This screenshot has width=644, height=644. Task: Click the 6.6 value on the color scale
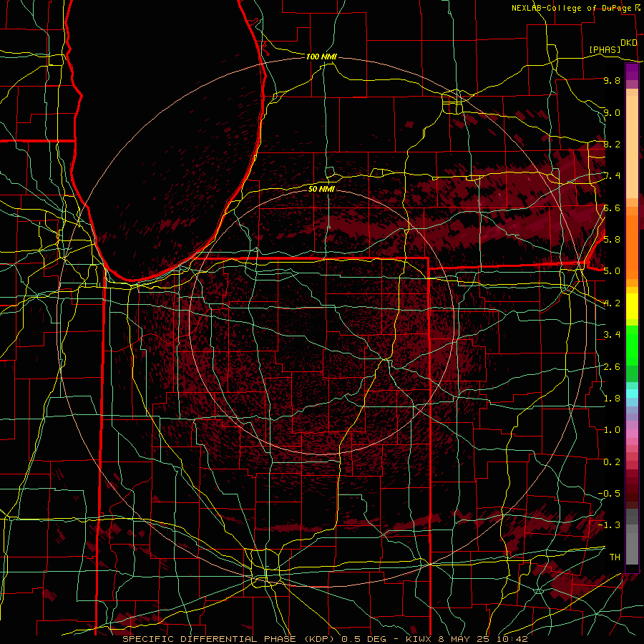pyautogui.click(x=612, y=208)
